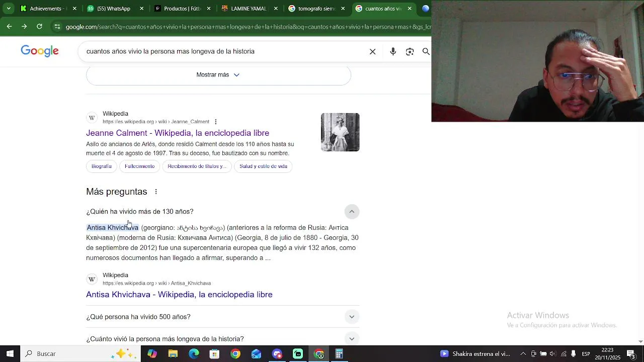The height and width of the screenshot is (362, 644).
Task: Open Copilot from the taskbar
Action: tap(152, 354)
